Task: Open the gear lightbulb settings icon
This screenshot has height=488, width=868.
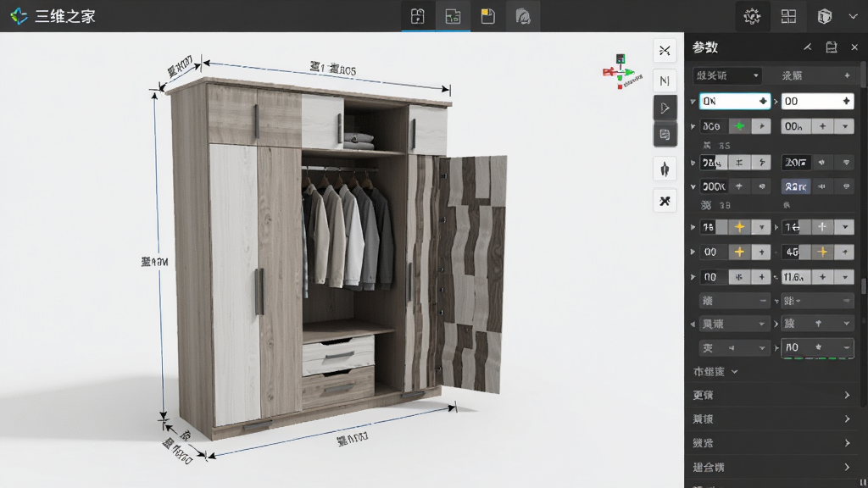Action: 752,16
